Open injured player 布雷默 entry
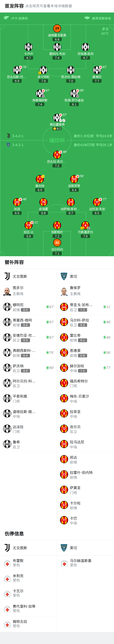The height and width of the screenshot is (644, 114). (x=28, y=563)
